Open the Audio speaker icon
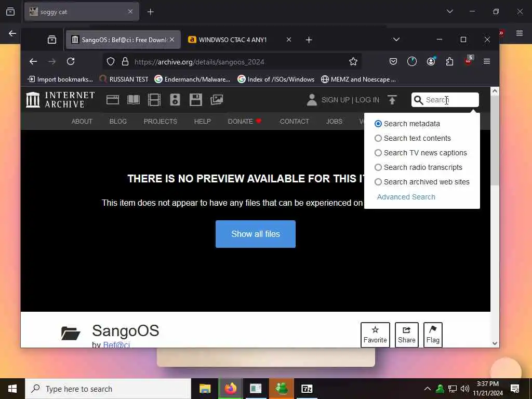 click(x=175, y=100)
